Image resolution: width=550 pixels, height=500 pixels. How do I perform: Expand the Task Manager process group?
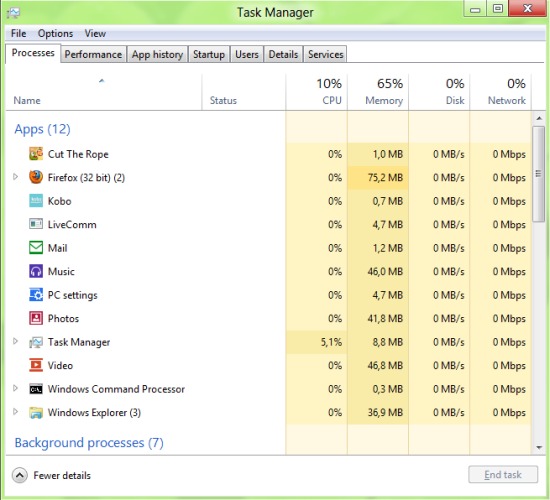[x=15, y=341]
